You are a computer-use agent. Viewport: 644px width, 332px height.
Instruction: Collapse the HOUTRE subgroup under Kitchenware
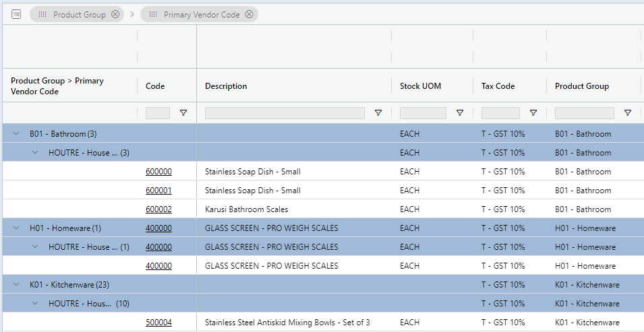click(36, 304)
